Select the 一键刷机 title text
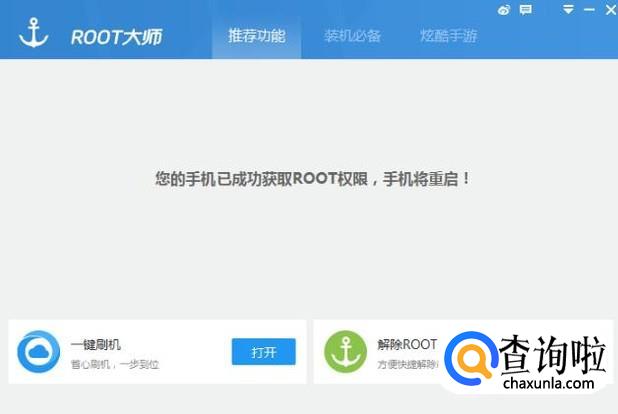618x414 pixels. tap(95, 344)
